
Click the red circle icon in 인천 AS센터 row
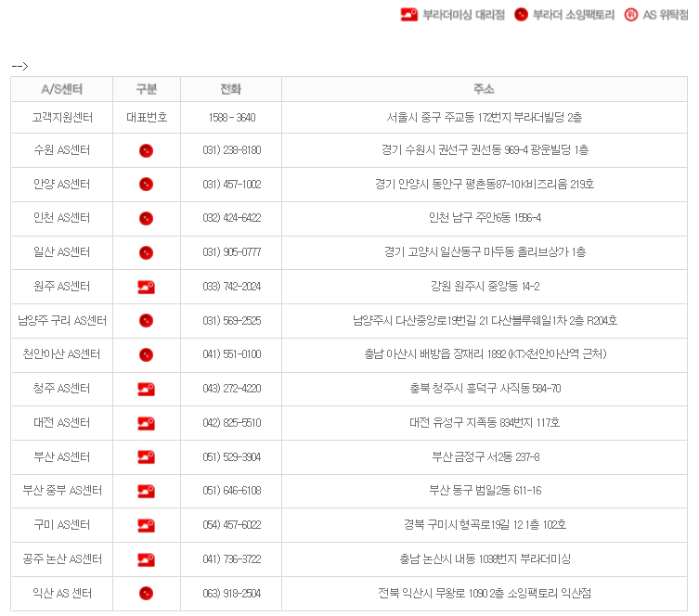[x=147, y=218]
